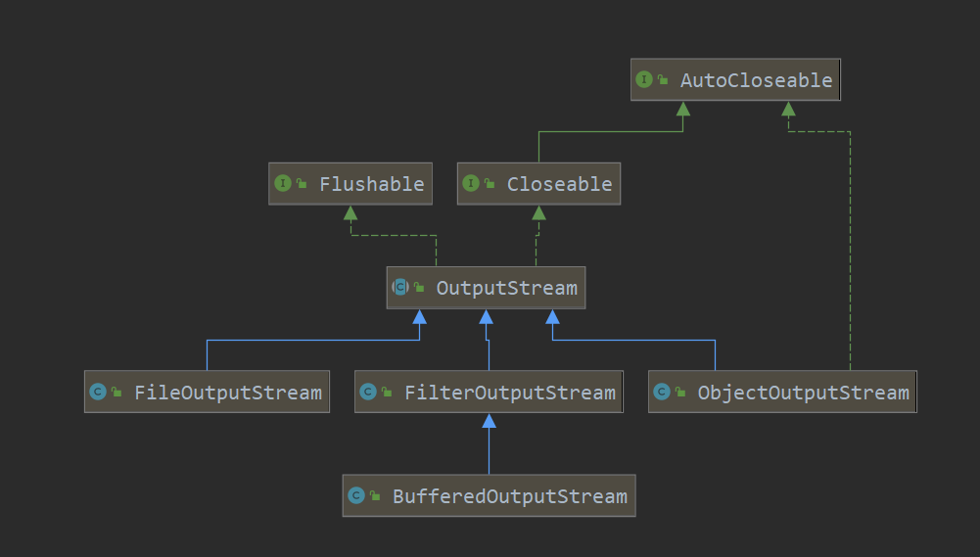Select the FileOutputStream node label
The width and height of the screenshot is (980, 557).
tap(227, 393)
